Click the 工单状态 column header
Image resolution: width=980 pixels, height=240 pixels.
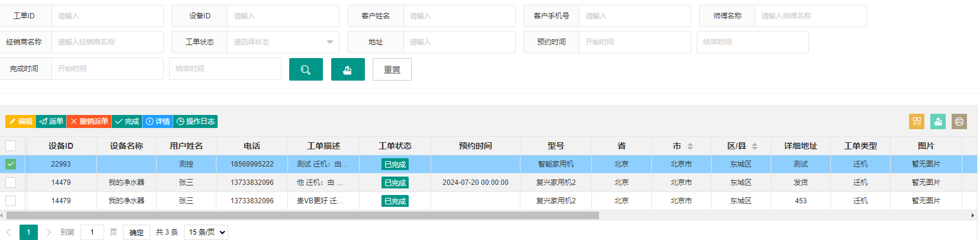395,146
